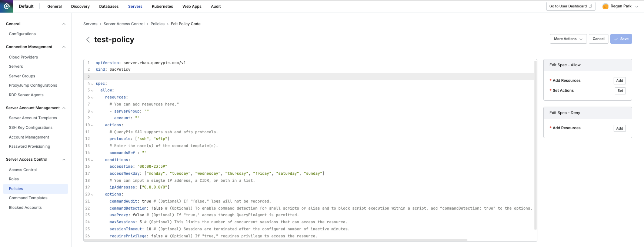Open the Databases top menu
The width and height of the screenshot is (644, 247).
click(109, 6)
